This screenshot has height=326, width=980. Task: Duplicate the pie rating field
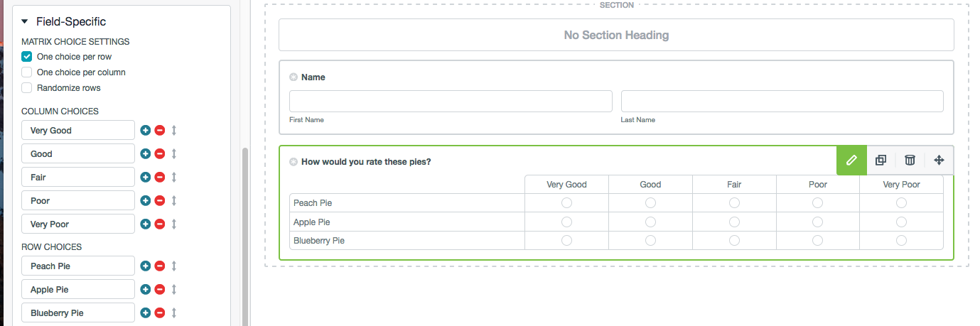coord(881,160)
